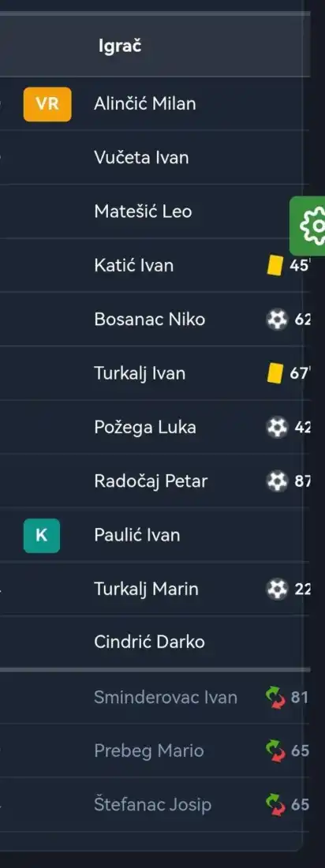The width and height of the screenshot is (325, 868).
Task: Click the goal ball icon for Radočaj Petar
Action: click(278, 481)
